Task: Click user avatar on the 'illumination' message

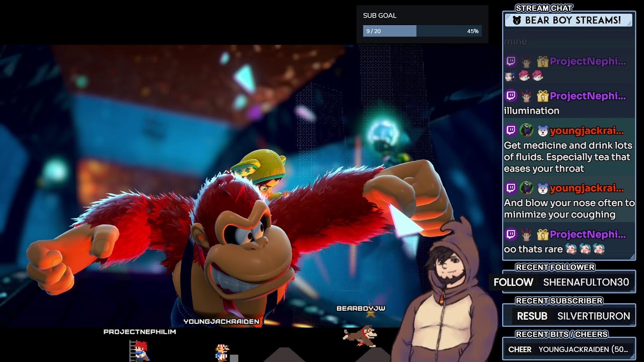Action: point(526,96)
